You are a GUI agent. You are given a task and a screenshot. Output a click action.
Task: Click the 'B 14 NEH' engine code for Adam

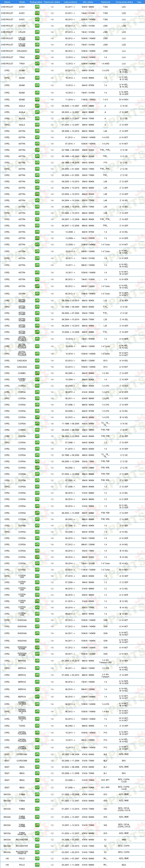[124, 100]
